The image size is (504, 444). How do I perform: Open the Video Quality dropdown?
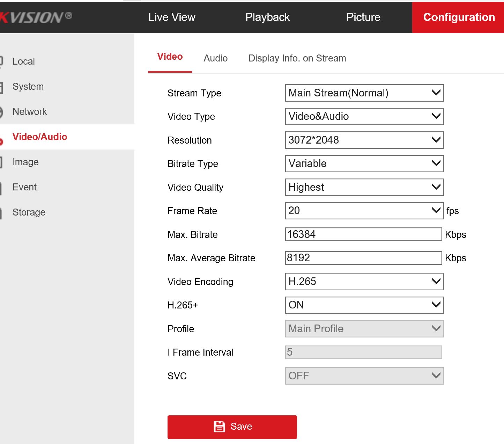coord(364,187)
